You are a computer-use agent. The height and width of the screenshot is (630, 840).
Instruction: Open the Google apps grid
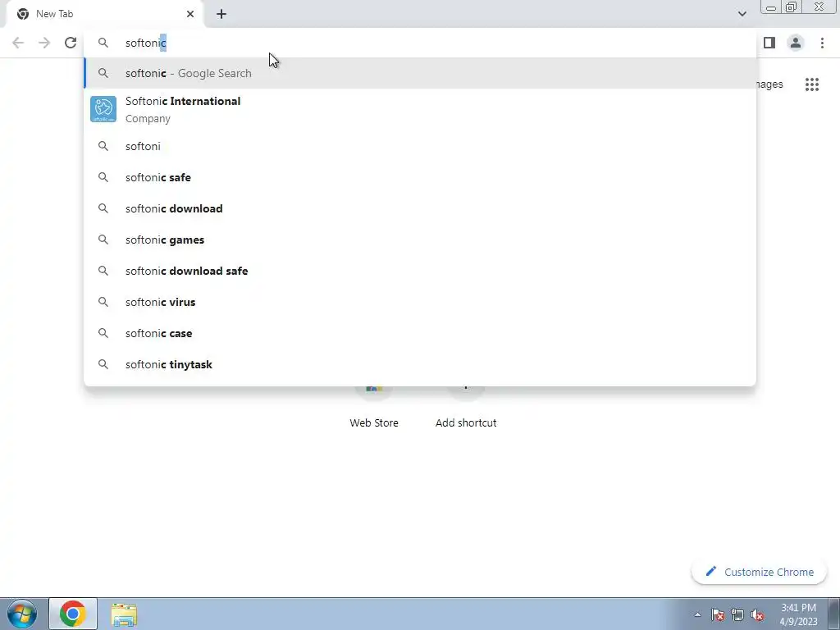tap(811, 84)
